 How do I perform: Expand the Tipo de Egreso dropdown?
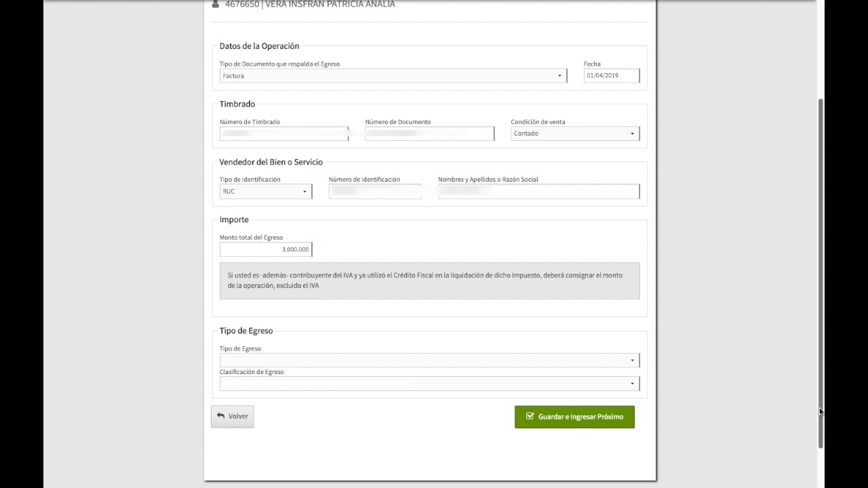[x=429, y=361]
